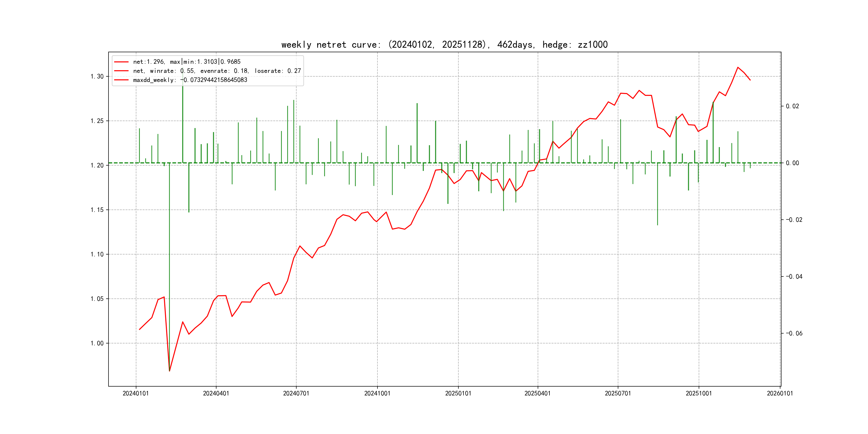
Task: Click x-axis label 20240401
Action: coord(216,393)
